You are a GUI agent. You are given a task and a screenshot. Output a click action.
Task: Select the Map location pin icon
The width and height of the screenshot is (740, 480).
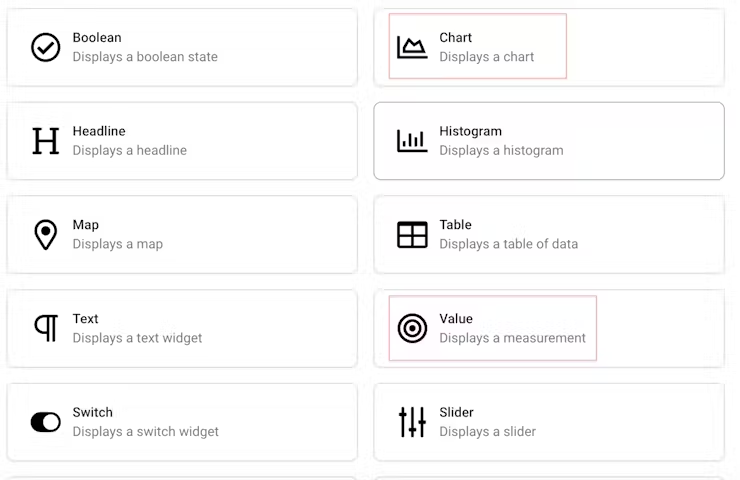click(46, 235)
